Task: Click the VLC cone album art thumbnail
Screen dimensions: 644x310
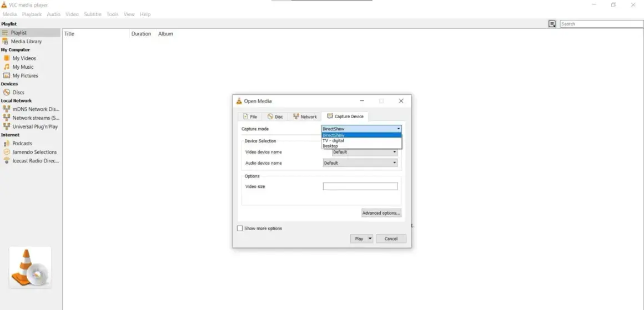Action: pos(31,267)
